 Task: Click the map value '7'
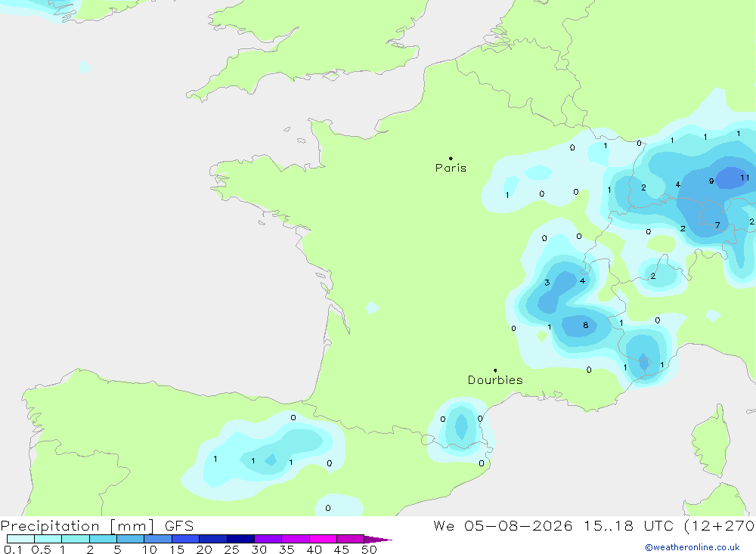click(717, 225)
